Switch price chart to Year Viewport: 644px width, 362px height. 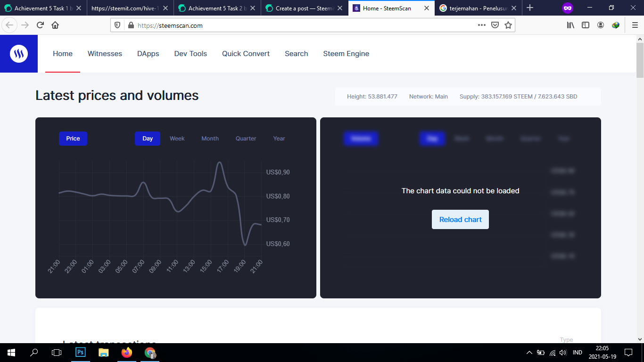pos(279,139)
